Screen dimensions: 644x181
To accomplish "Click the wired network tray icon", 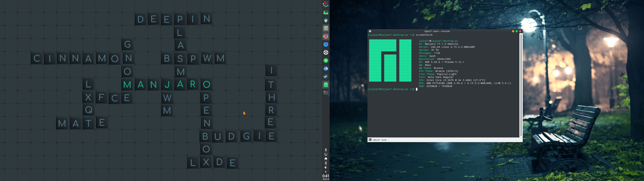I will click(326, 154).
